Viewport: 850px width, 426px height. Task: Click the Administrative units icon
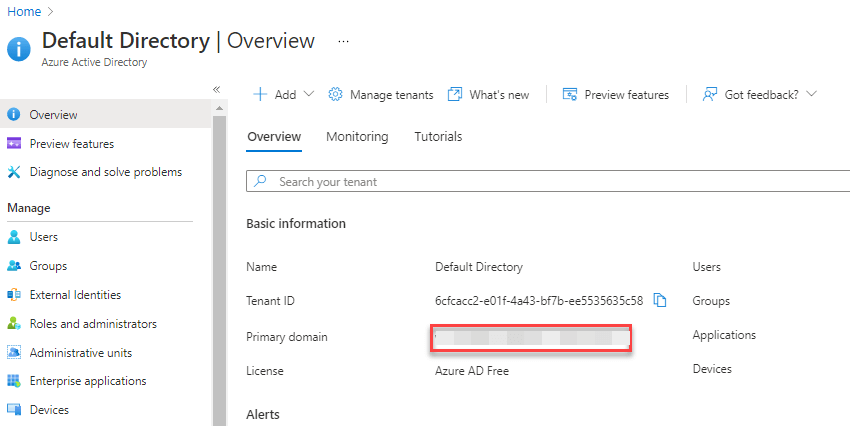click(x=14, y=352)
